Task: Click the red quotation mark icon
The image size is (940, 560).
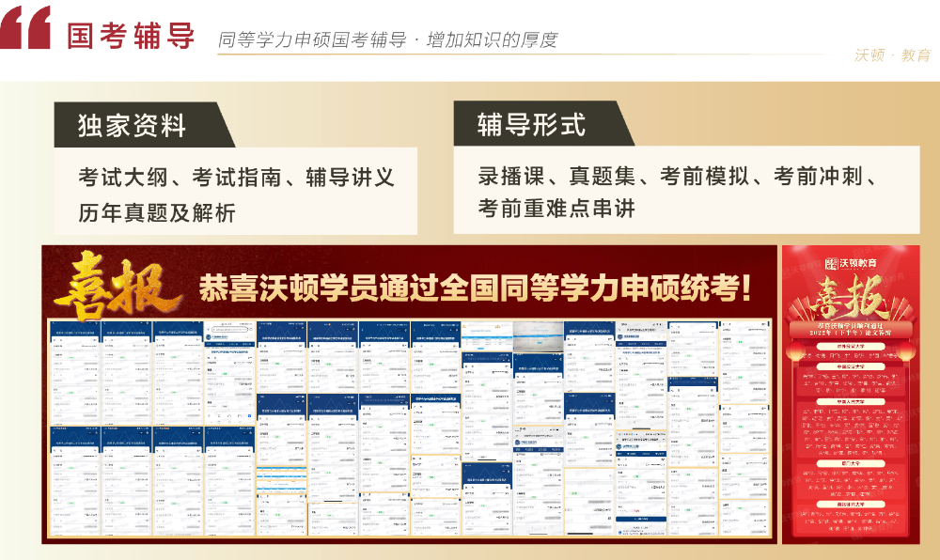Action: (x=24, y=27)
